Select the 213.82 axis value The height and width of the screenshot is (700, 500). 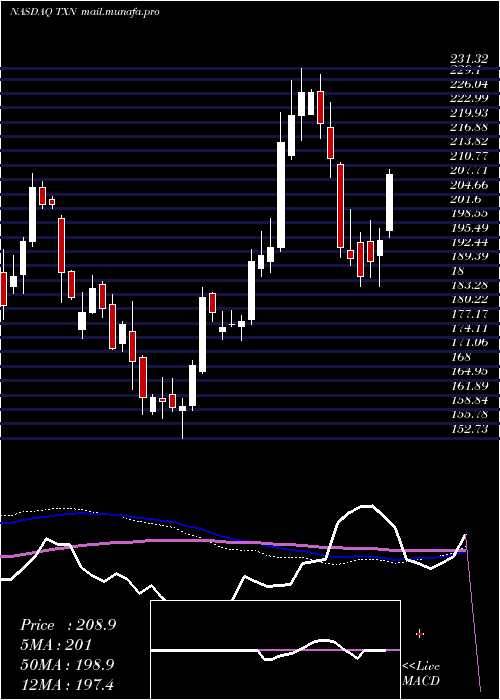coord(469,142)
